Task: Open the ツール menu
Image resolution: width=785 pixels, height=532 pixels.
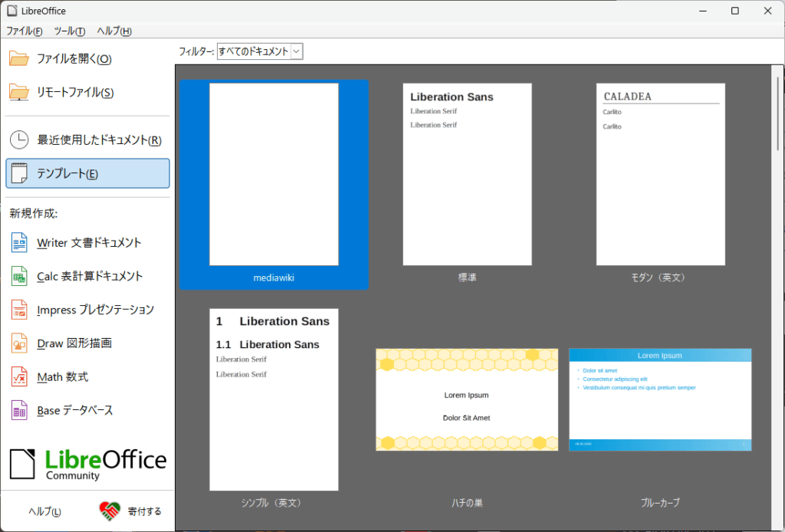Action: click(x=69, y=31)
